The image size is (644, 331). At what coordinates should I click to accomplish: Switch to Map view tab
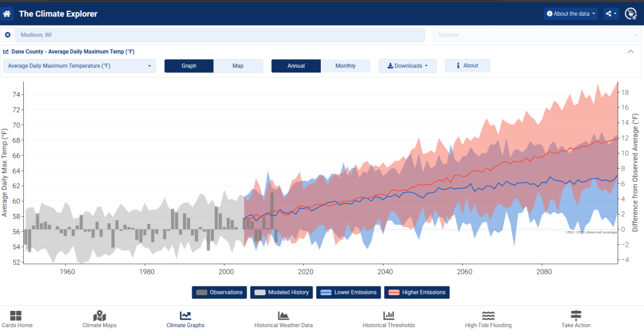(238, 66)
